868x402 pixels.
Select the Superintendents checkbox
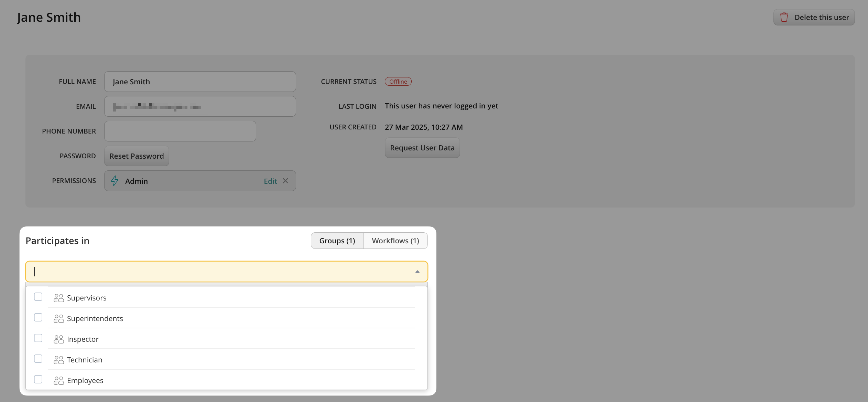38,317
